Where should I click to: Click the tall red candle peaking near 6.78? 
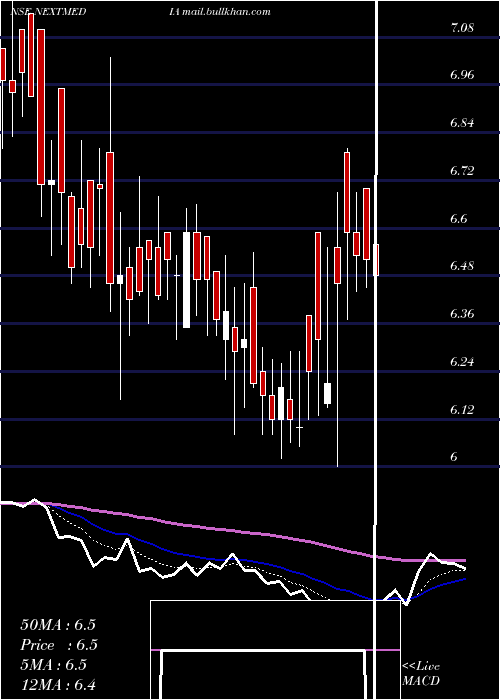347,192
